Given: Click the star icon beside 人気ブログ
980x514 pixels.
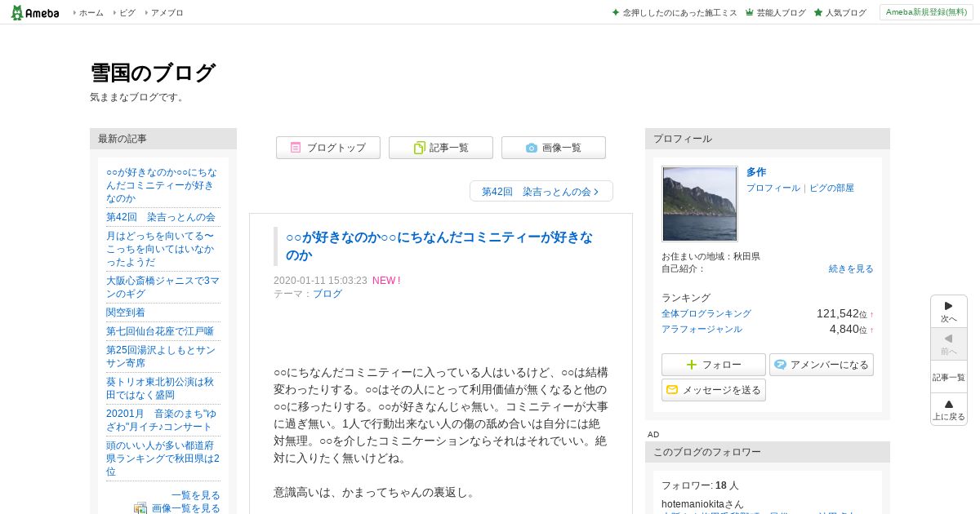Looking at the screenshot, I should tap(817, 13).
